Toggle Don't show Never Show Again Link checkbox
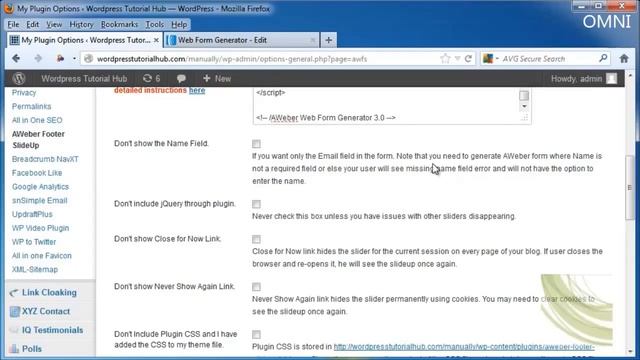Viewport: 640px width, 360px height. [256, 287]
